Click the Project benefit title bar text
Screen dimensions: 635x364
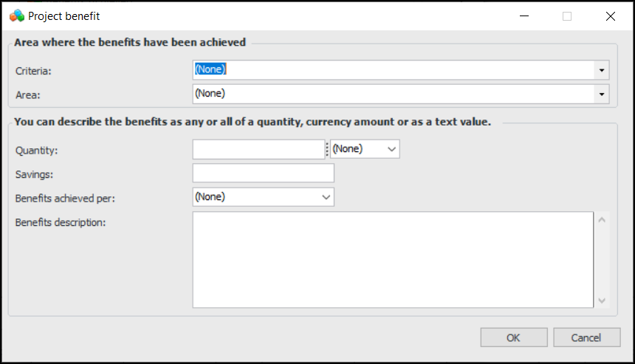[x=63, y=16]
